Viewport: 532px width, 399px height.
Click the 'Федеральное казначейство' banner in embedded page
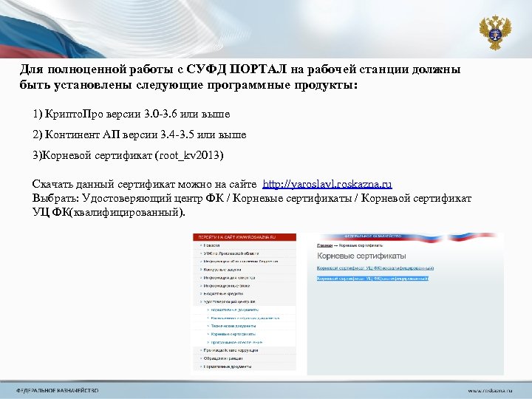click(x=372, y=236)
